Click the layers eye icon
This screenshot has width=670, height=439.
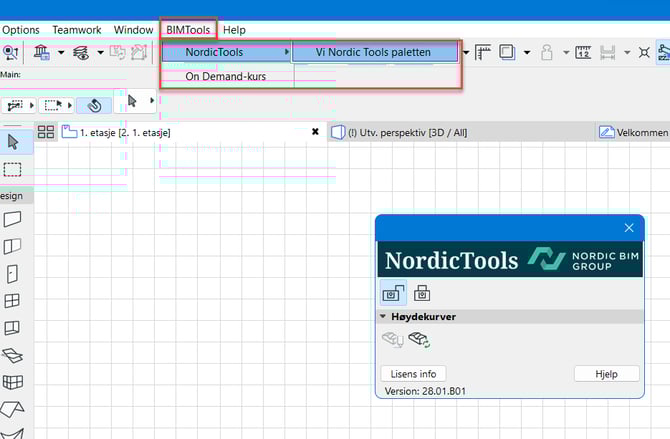tap(81, 53)
